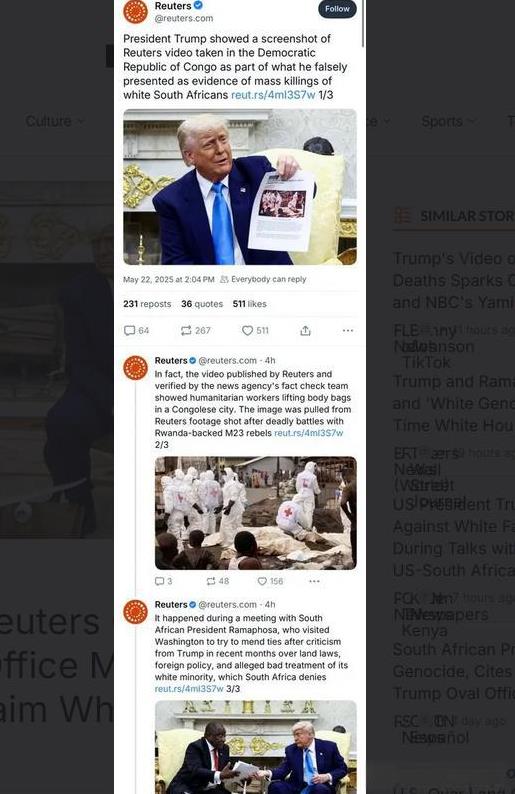View the 231 reposts list
The height and width of the screenshot is (794, 515).
point(147,304)
